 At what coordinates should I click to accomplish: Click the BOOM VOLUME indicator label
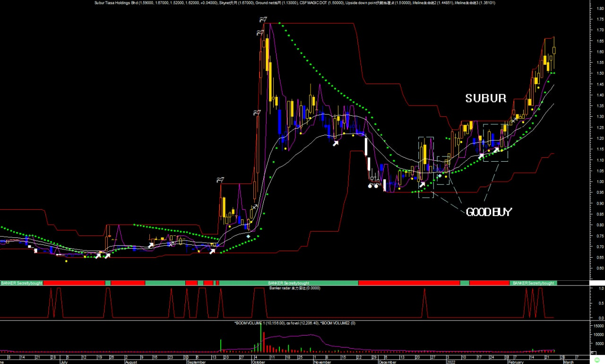click(x=295, y=323)
